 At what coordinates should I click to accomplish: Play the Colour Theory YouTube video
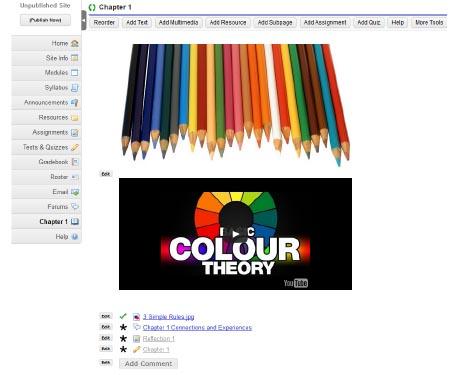pyautogui.click(x=235, y=234)
